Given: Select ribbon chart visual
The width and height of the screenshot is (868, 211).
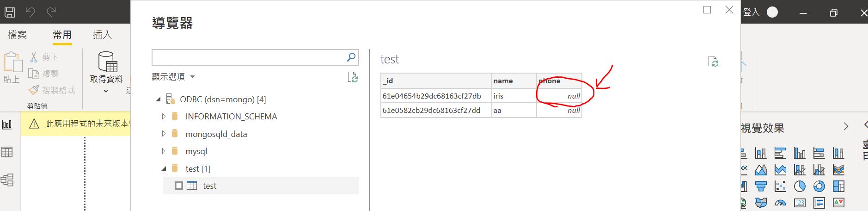Looking at the screenshot, I should [838, 170].
